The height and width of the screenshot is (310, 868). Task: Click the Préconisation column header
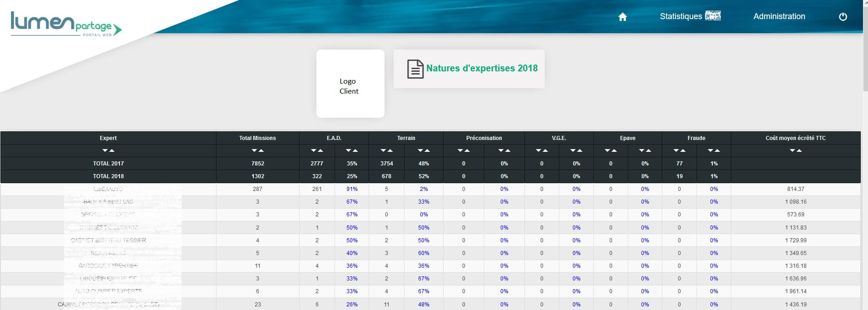pos(484,138)
